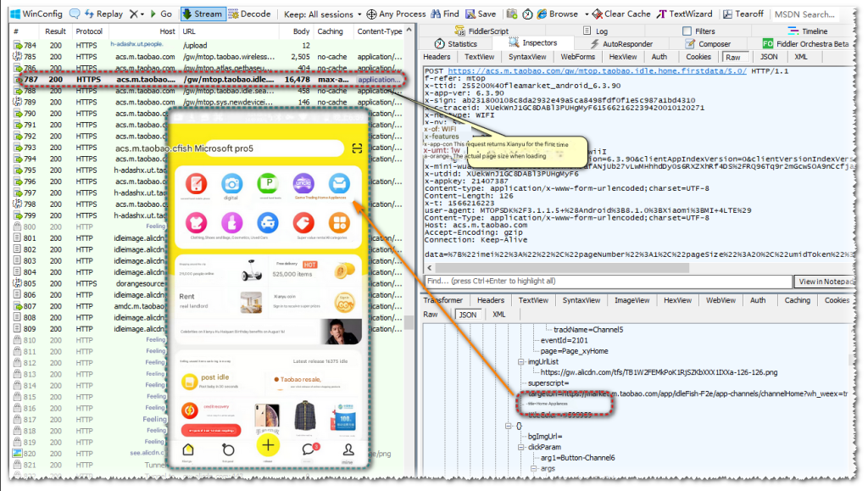This screenshot has height=491, width=868.
Task: Switch the request inspector to Raw
Action: click(x=733, y=57)
